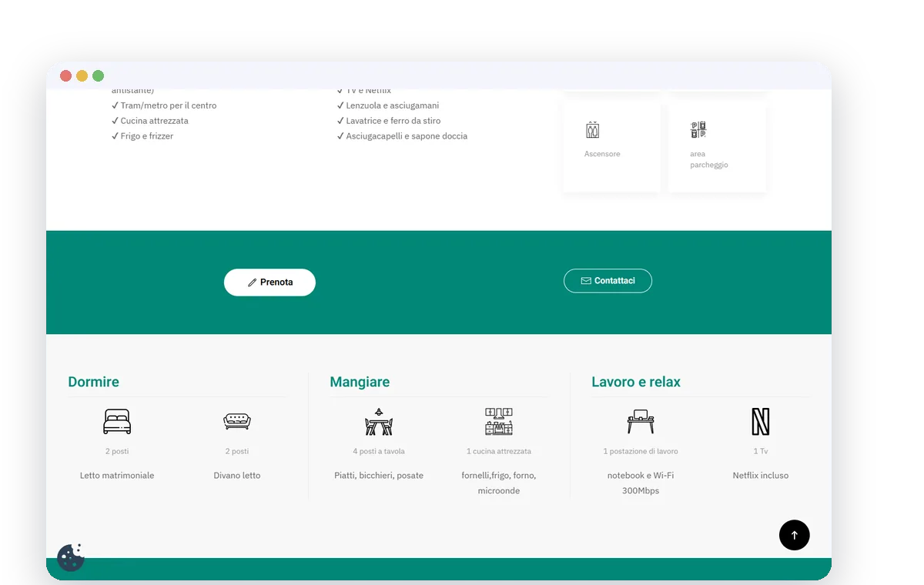This screenshot has width=924, height=585.
Task: Click the Prenota booking button
Action: coord(269,282)
